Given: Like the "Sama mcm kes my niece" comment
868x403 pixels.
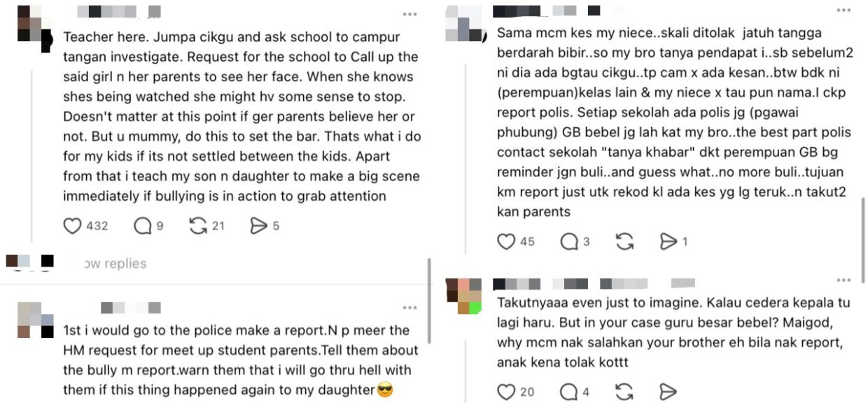Looking at the screenshot, I should [506, 241].
